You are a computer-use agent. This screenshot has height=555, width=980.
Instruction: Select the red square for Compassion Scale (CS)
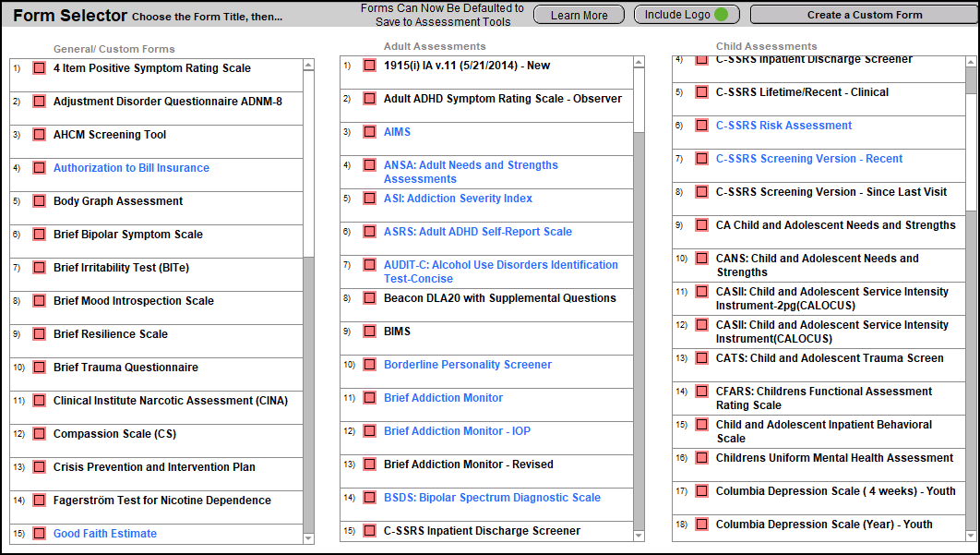(x=39, y=434)
